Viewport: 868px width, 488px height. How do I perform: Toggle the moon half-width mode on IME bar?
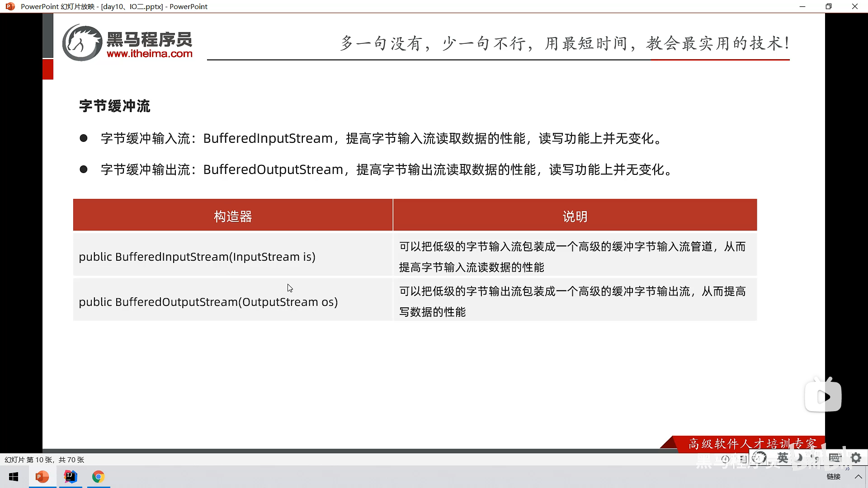tap(799, 458)
